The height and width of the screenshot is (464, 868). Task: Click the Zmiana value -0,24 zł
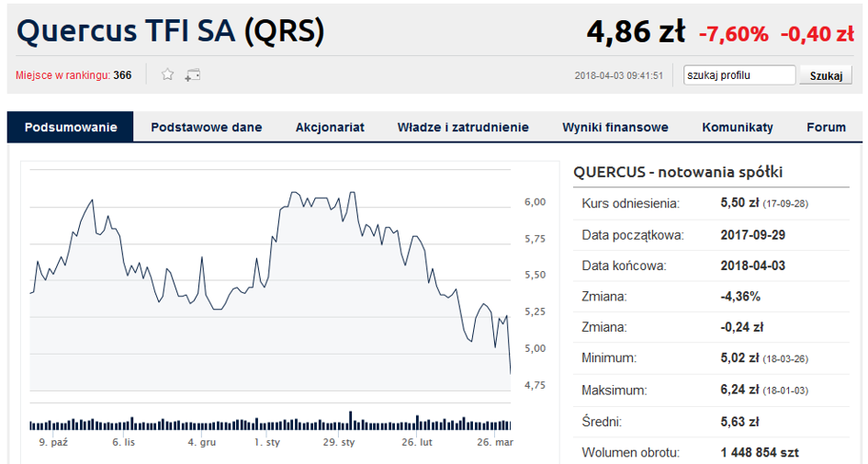pyautogui.click(x=741, y=327)
